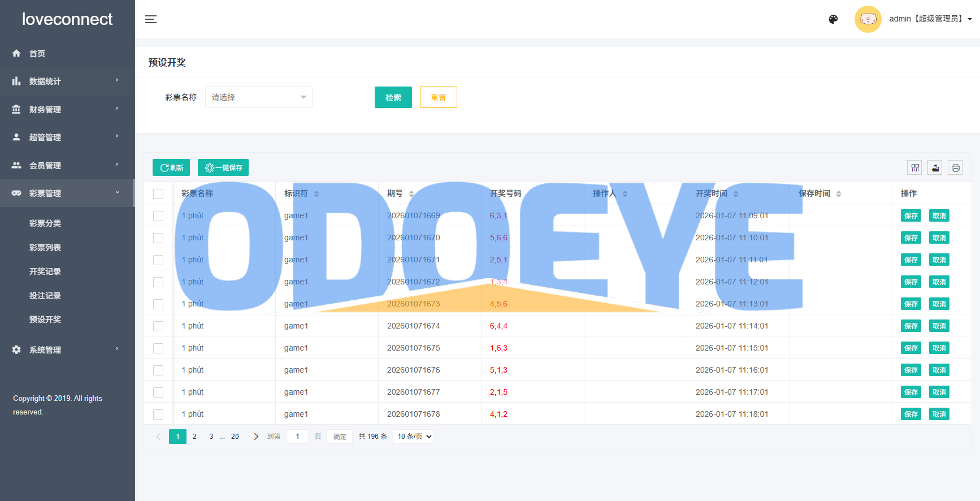Screen dimensions: 980x501
Task: Open the column filter grid icon
Action: click(x=915, y=167)
